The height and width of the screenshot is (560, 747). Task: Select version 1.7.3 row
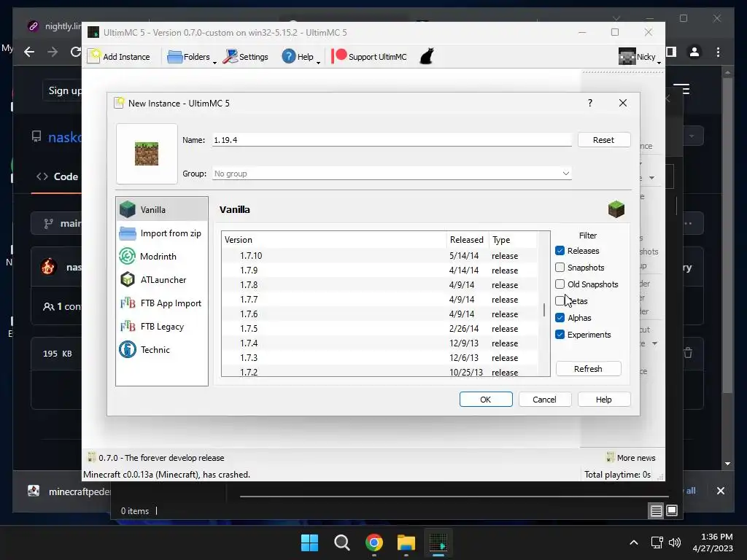379,357
